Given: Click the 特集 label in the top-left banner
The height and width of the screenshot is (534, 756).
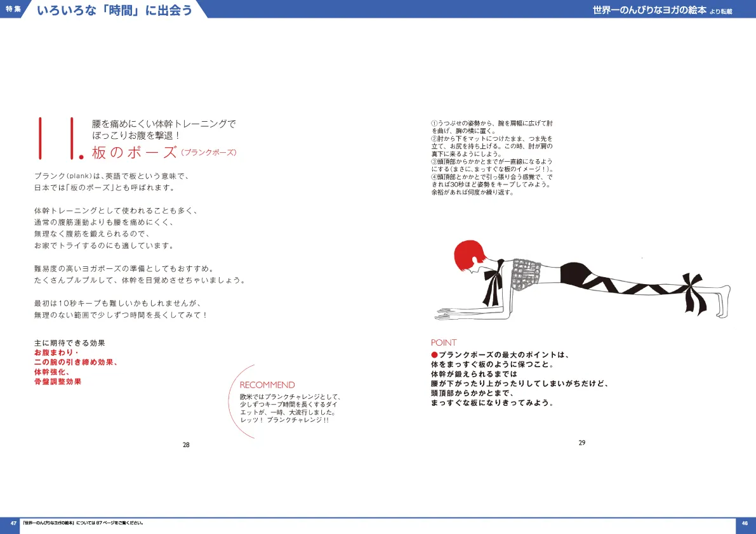Looking at the screenshot, I should (12, 10).
